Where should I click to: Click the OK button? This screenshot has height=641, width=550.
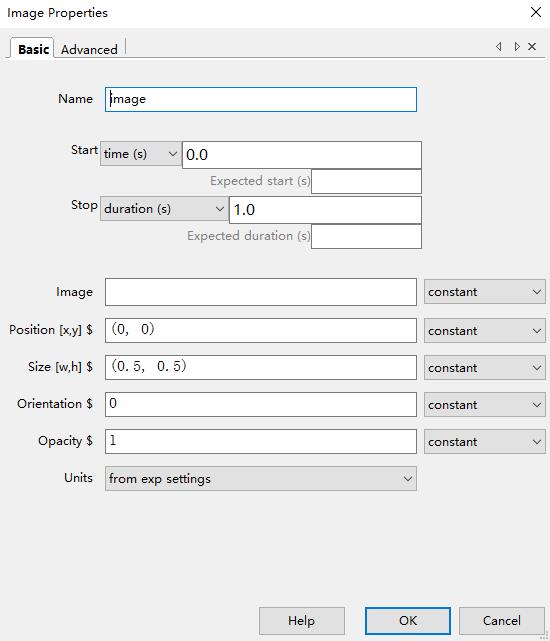point(408,621)
